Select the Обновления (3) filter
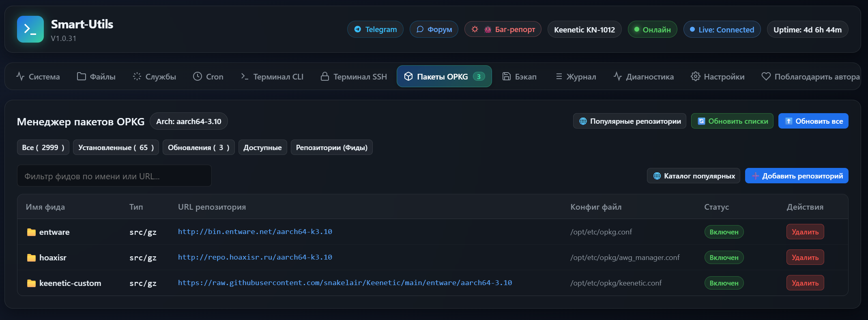 click(199, 147)
